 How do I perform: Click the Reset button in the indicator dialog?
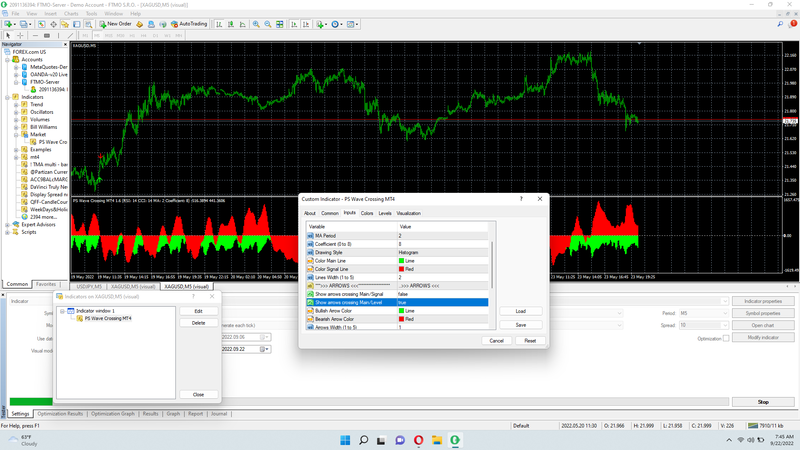pos(530,340)
